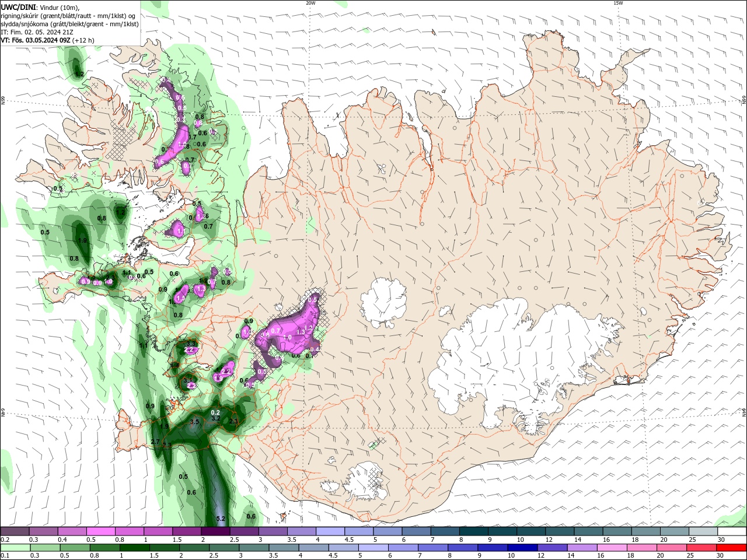
Task: Click the 1.9 rain value west of Iceland
Action: pos(82,240)
